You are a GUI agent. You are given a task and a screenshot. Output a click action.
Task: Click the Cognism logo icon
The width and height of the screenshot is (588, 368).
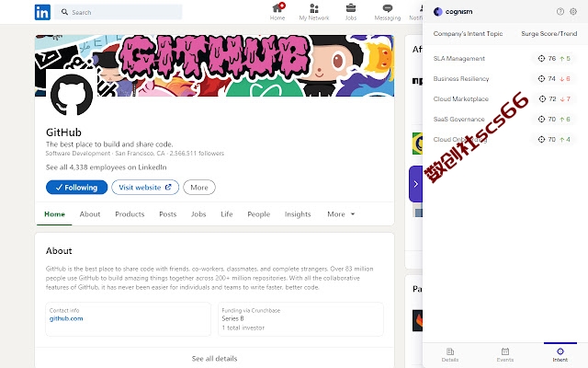click(437, 12)
